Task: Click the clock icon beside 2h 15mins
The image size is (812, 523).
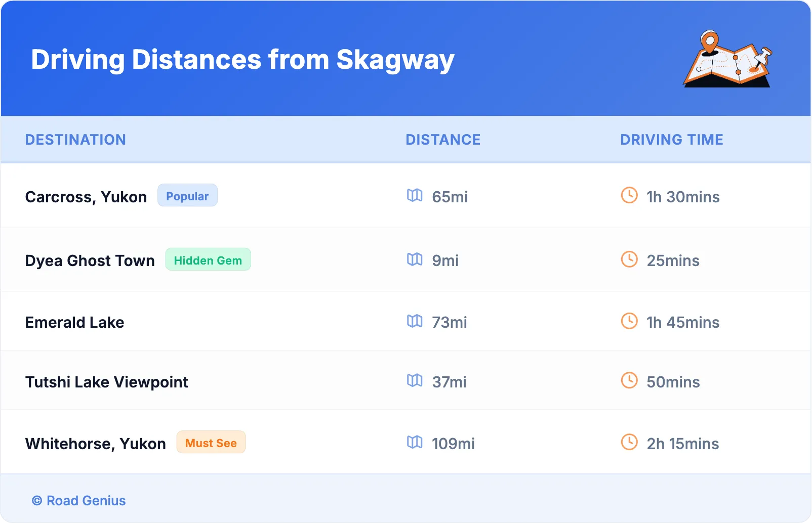Action: coord(629,442)
